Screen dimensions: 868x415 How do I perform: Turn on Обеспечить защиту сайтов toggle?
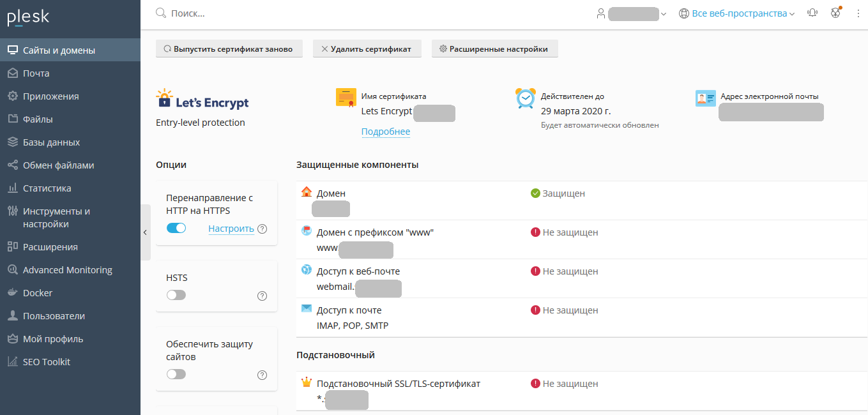[x=176, y=374]
